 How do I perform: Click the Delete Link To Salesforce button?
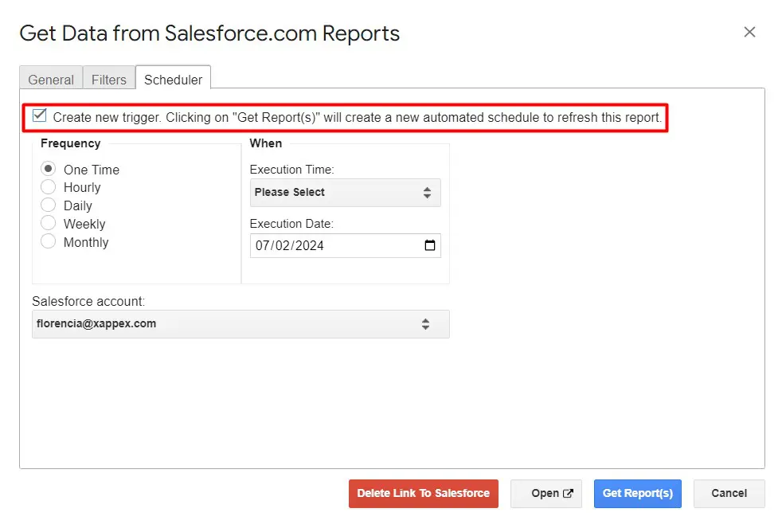[x=423, y=494]
